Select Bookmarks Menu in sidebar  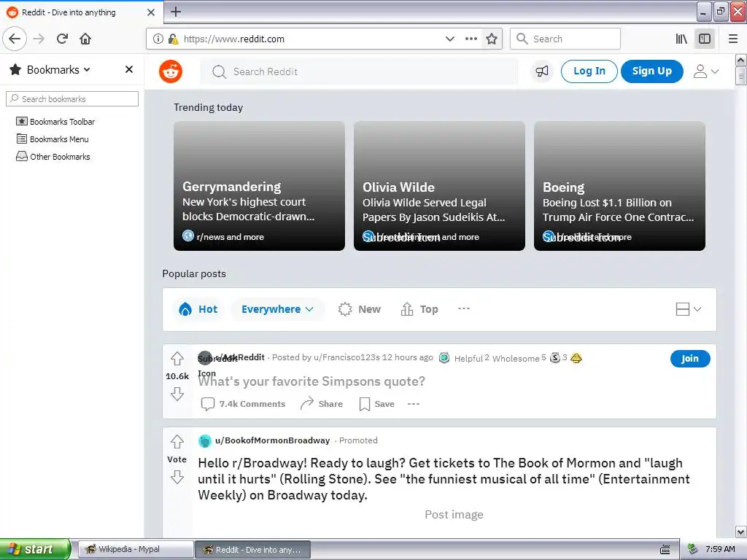[x=53, y=139]
